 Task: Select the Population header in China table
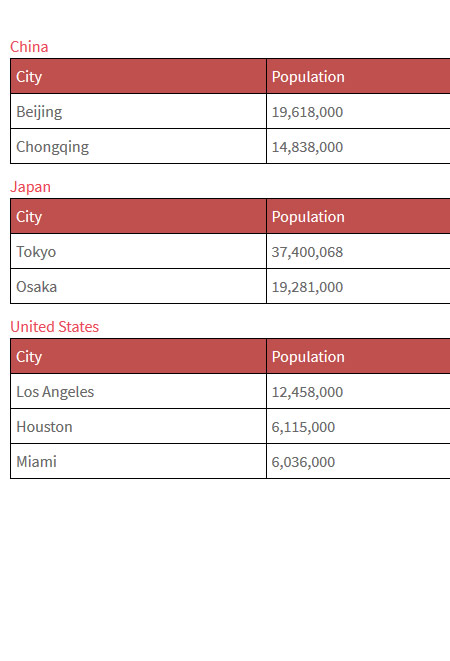click(358, 76)
